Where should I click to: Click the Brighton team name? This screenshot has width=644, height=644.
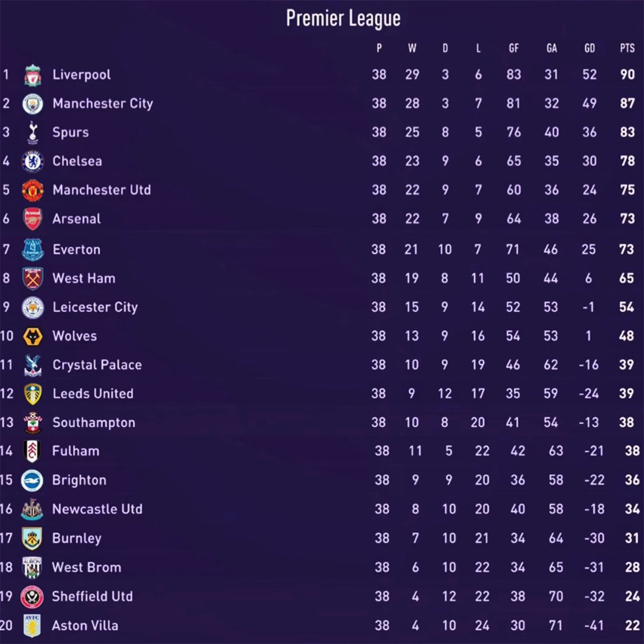pos(79,481)
